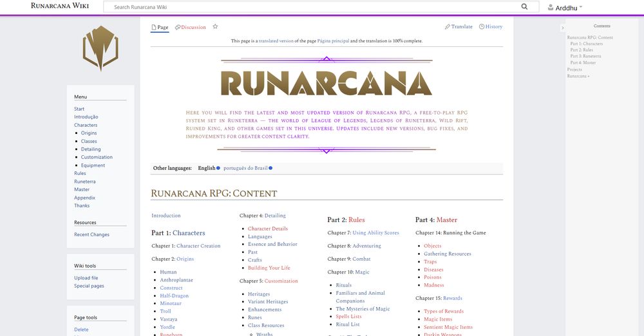This screenshot has width=644, height=336.
Task: Click Delete under Page tools
Action: pyautogui.click(x=81, y=330)
